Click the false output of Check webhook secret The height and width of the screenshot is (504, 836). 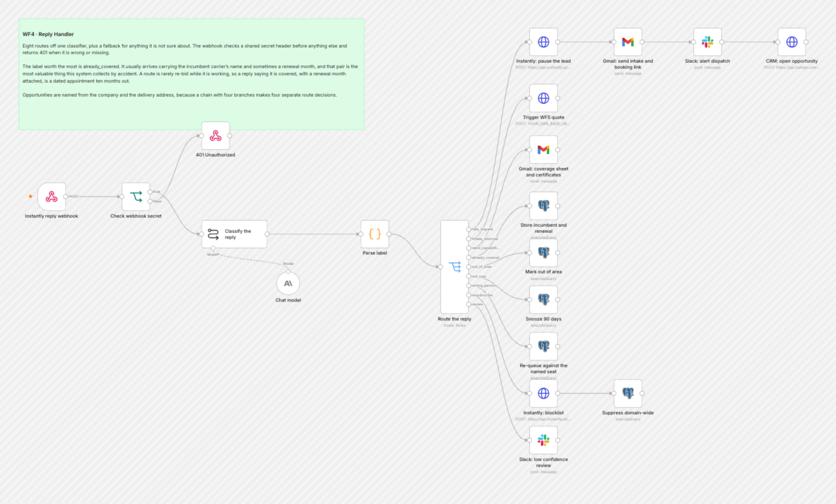150,202
